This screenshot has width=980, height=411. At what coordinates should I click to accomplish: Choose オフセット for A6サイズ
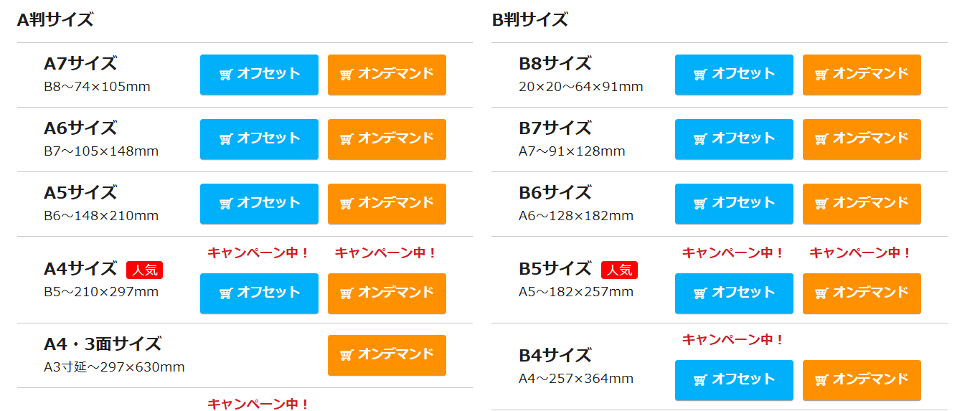[x=259, y=139]
